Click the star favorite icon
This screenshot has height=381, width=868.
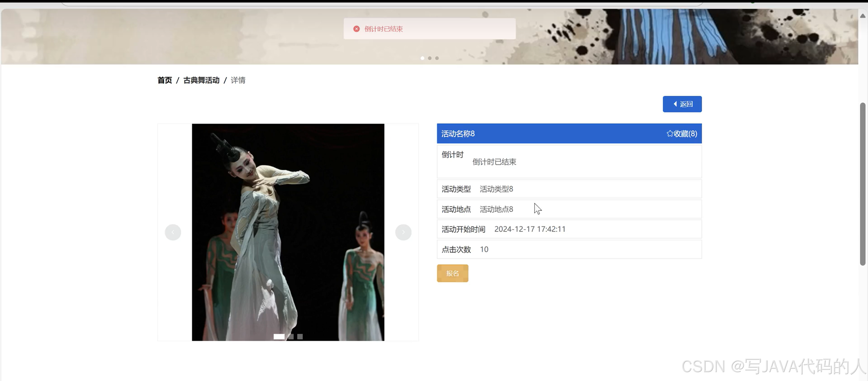[670, 133]
